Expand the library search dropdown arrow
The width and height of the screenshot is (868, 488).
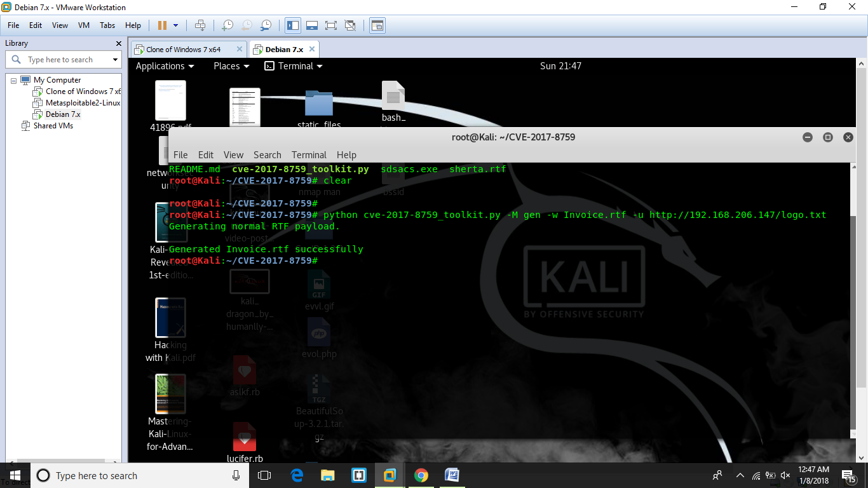coord(115,60)
